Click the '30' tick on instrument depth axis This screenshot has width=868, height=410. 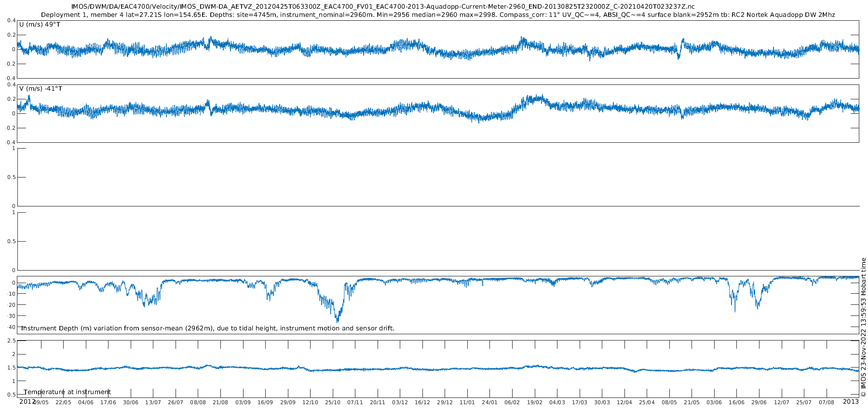pyautogui.click(x=12, y=316)
